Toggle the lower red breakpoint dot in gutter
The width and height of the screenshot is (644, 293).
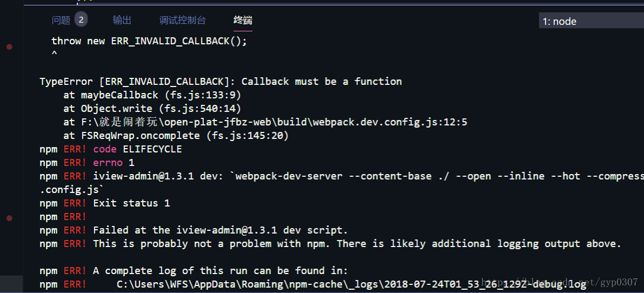pos(9,218)
